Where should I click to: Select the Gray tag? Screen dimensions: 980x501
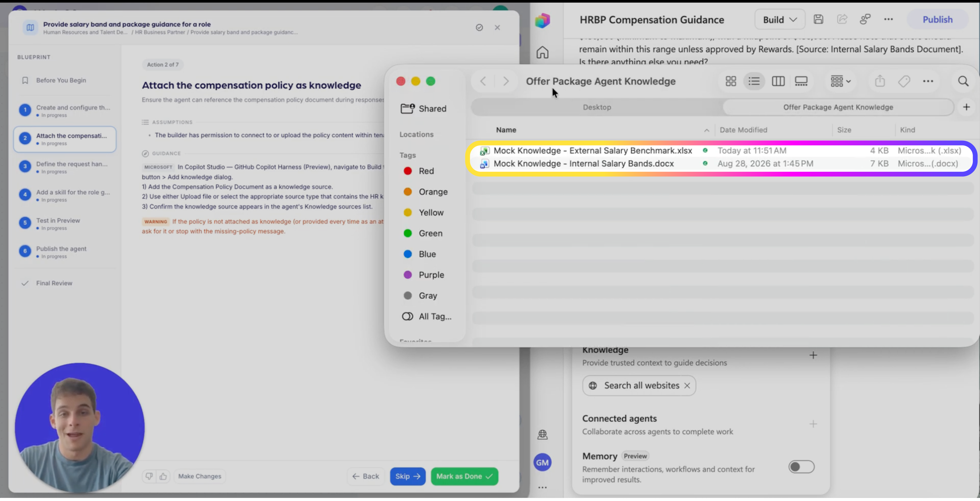pos(420,295)
